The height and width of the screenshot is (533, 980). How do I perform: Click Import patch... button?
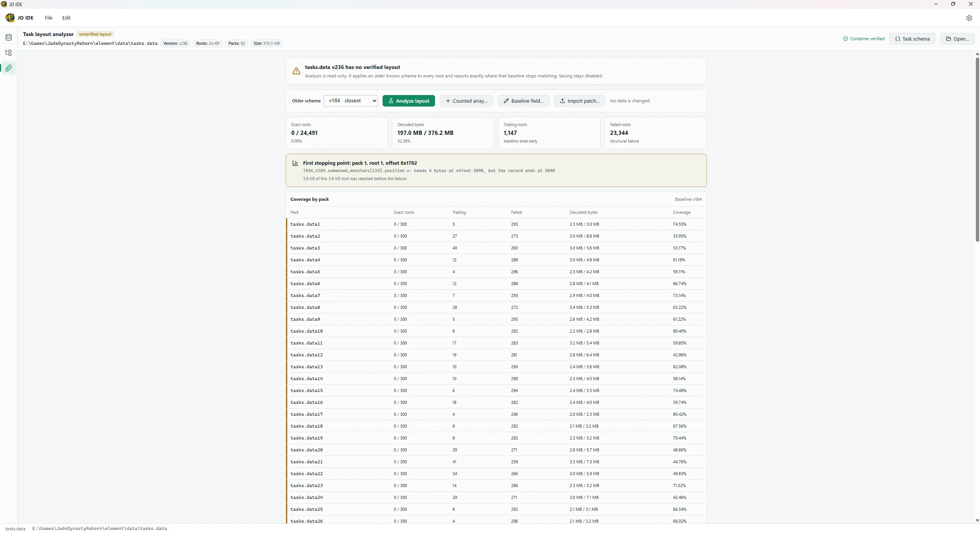click(x=579, y=101)
